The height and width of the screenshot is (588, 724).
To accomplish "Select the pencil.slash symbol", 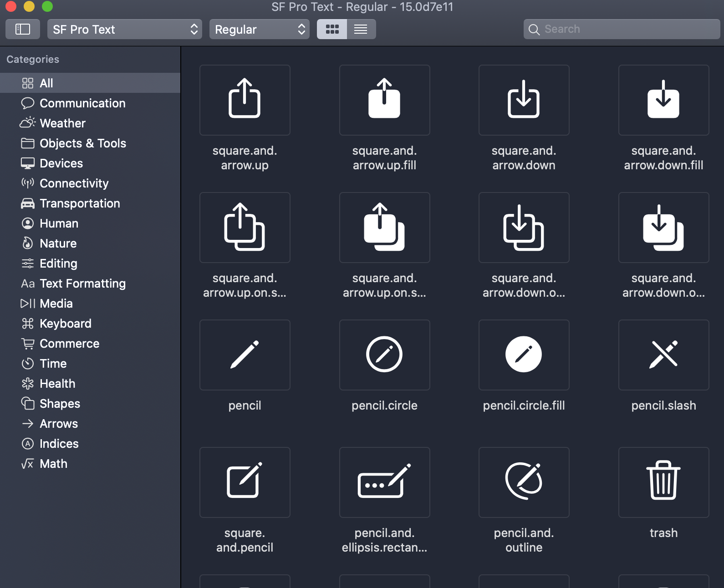I will [664, 355].
